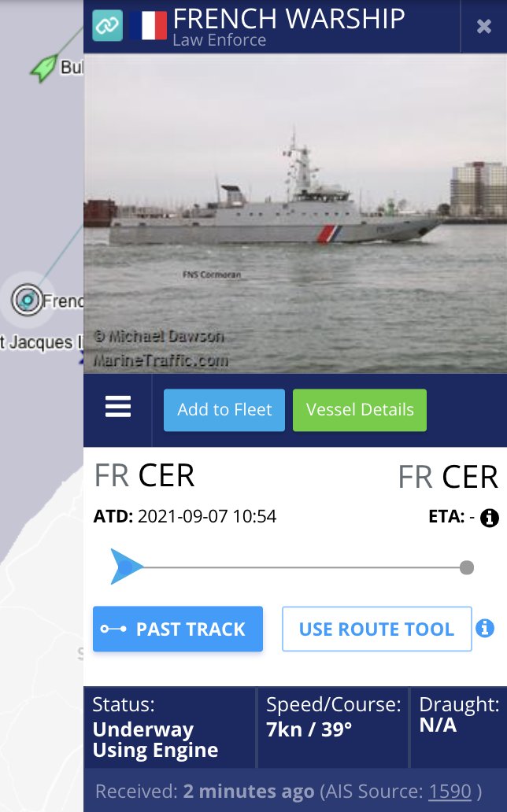Open Vessel Details

(x=360, y=410)
